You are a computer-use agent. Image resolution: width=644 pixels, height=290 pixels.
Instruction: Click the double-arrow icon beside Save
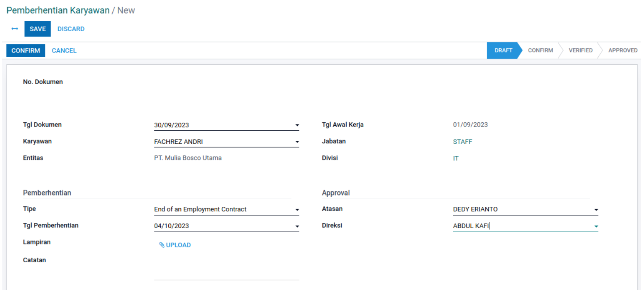(15, 29)
